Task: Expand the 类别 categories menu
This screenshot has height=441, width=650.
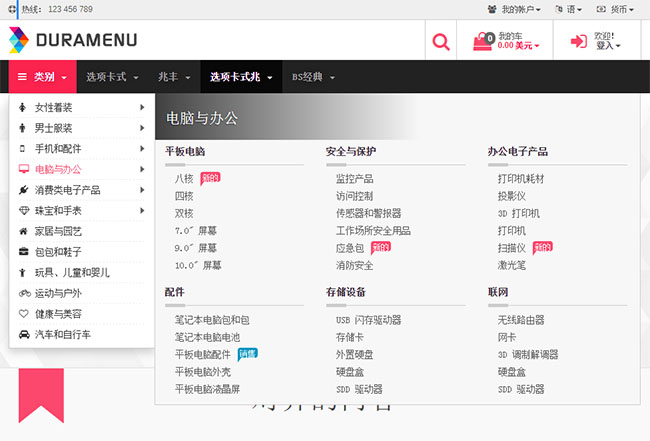Action: (x=42, y=77)
